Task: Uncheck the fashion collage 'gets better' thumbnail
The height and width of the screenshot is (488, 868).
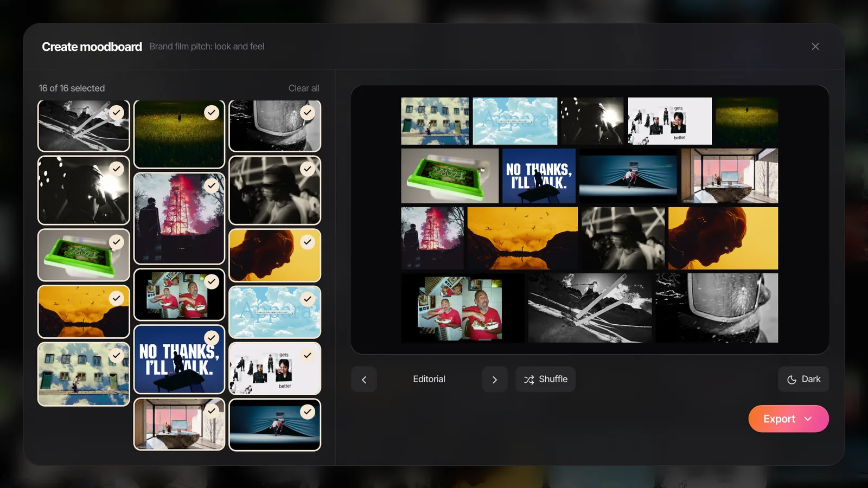Action: click(308, 355)
